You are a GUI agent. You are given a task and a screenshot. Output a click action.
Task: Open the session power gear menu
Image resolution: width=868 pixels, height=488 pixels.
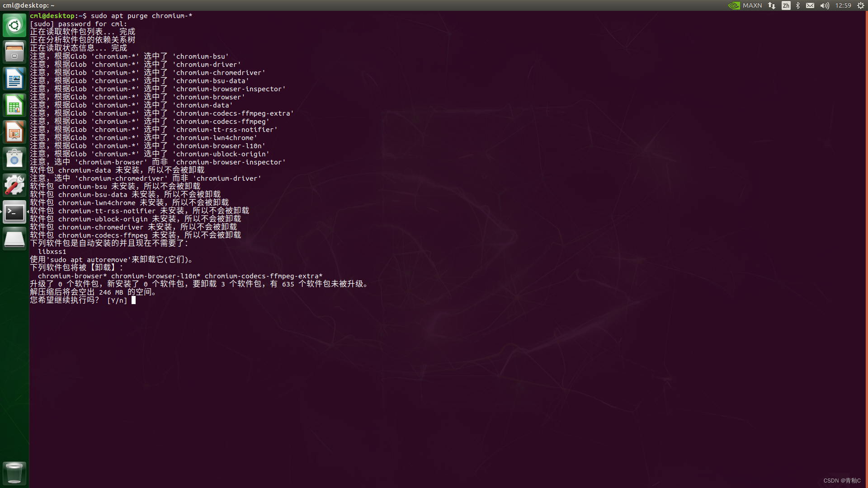861,5
